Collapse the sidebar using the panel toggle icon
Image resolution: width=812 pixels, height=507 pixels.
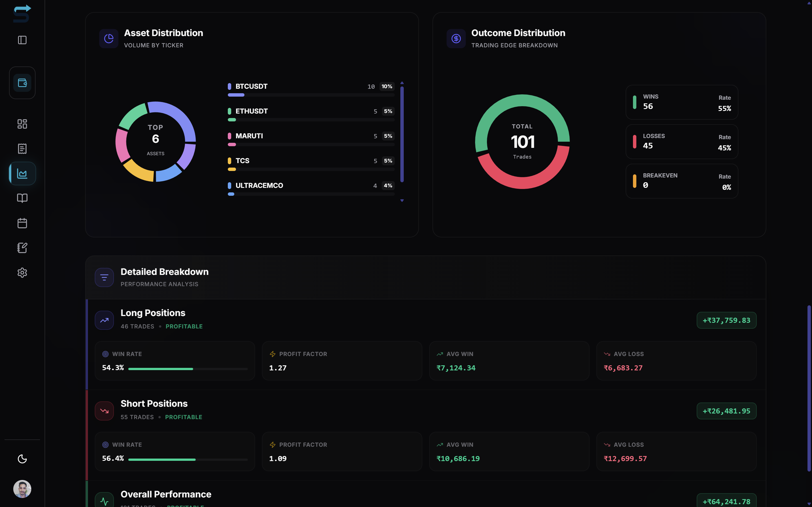(x=22, y=40)
